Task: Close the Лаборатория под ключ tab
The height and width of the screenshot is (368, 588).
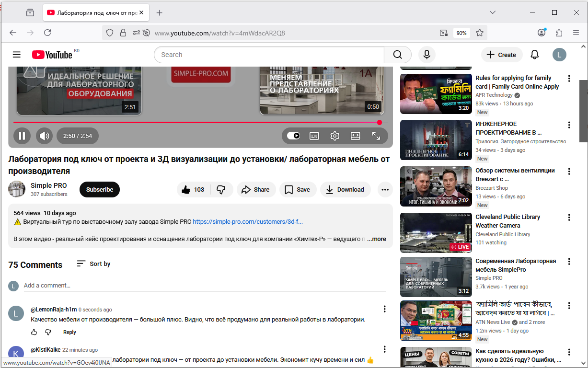Action: tap(141, 12)
